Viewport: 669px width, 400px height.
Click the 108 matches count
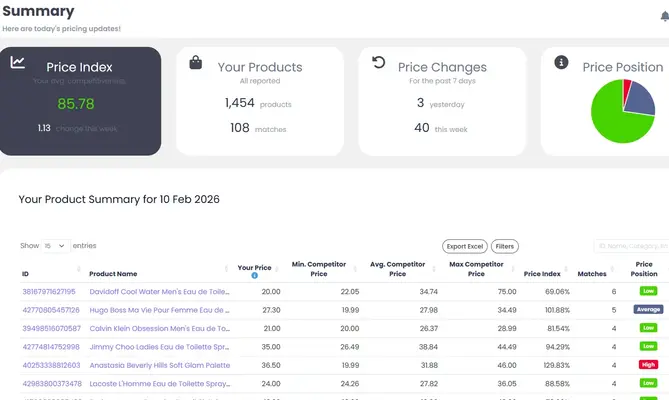coord(240,128)
